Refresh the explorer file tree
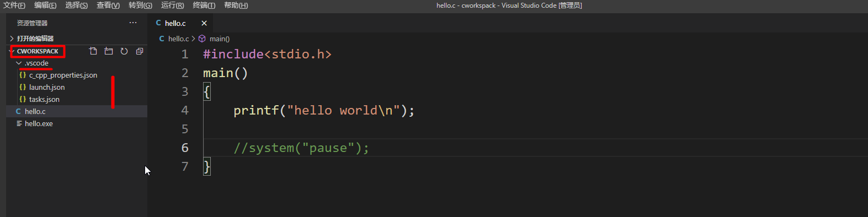868x217 pixels. pos(124,51)
